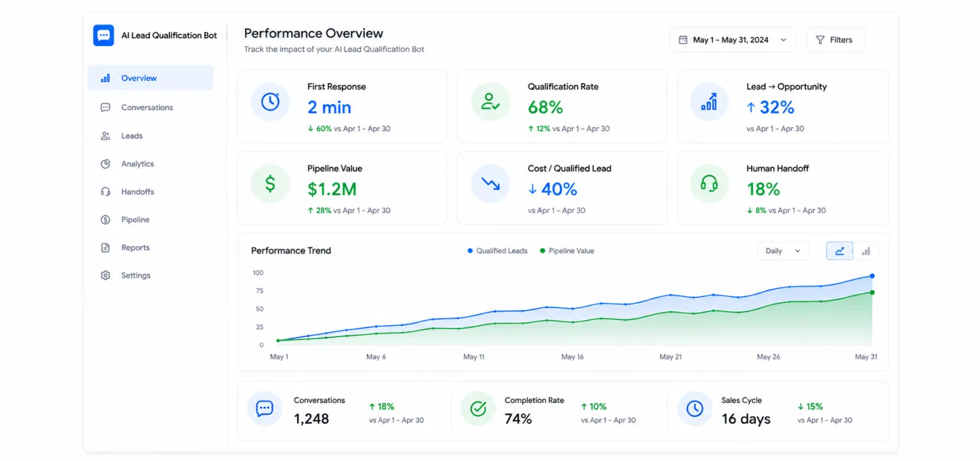The height and width of the screenshot is (461, 980).
Task: Click the First Response clock icon
Action: [x=270, y=101]
